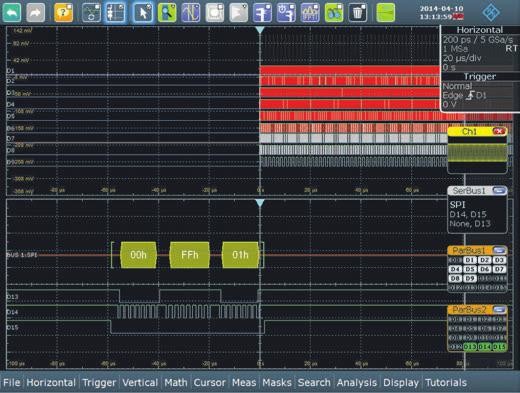Select the Ch1 waveform thumbnail

click(x=477, y=154)
